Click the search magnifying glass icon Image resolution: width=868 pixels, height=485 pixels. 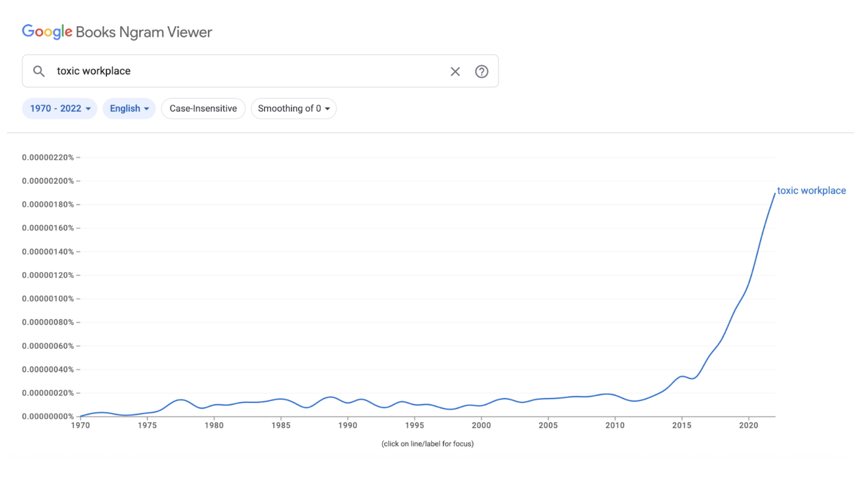39,71
